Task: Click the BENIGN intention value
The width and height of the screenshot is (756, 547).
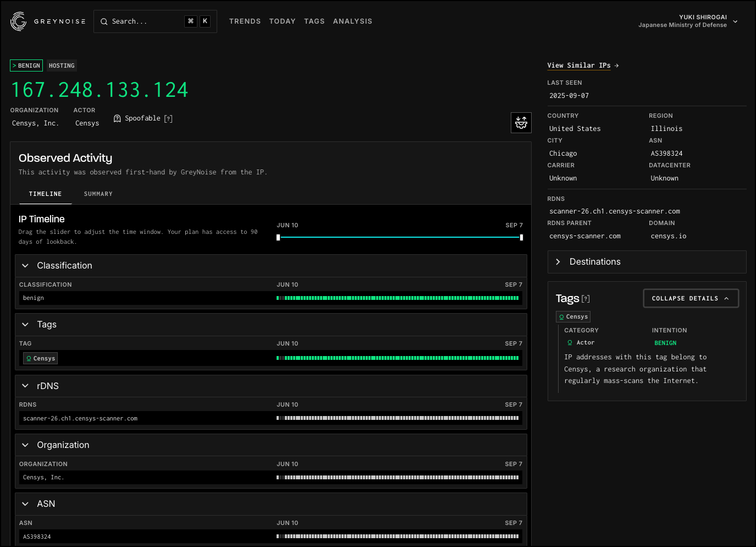Action: coord(665,343)
